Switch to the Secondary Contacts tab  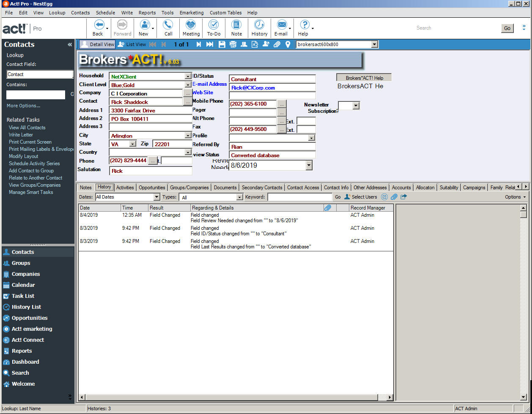262,188
